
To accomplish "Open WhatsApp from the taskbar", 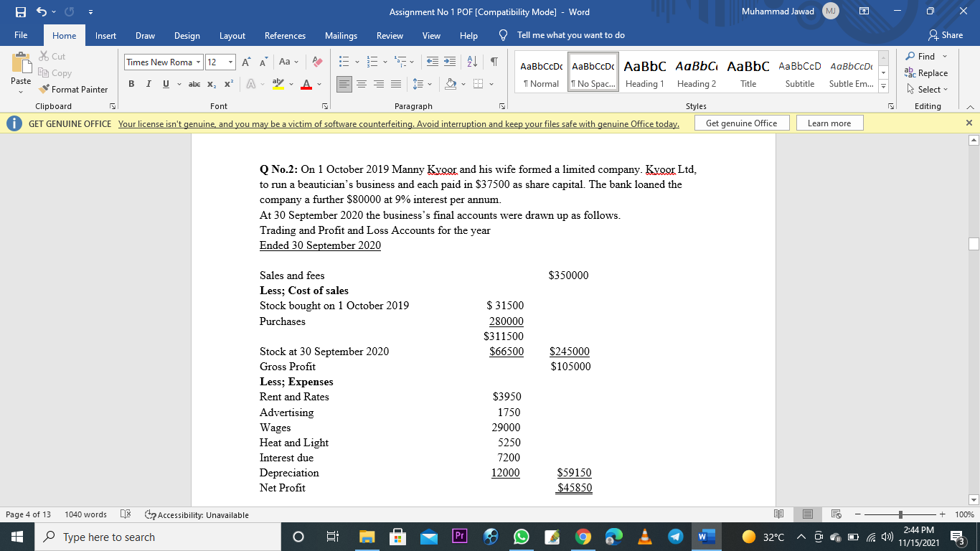I will [522, 536].
